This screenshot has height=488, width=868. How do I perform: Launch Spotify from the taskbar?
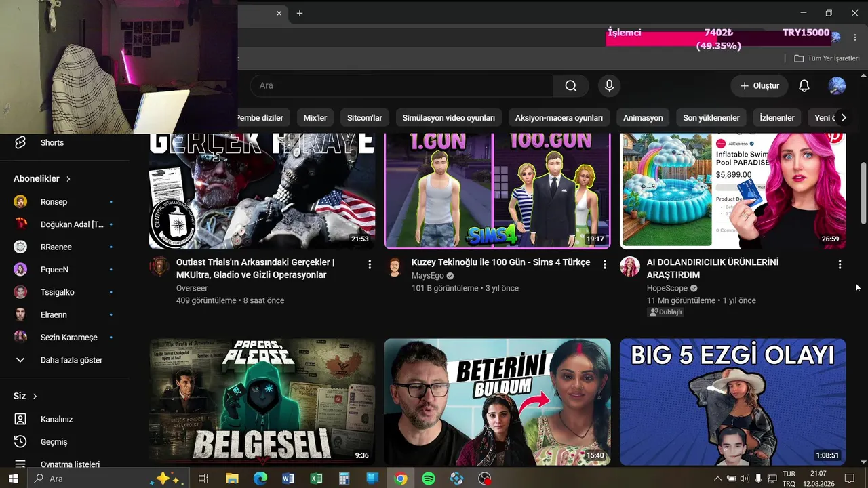click(429, 479)
